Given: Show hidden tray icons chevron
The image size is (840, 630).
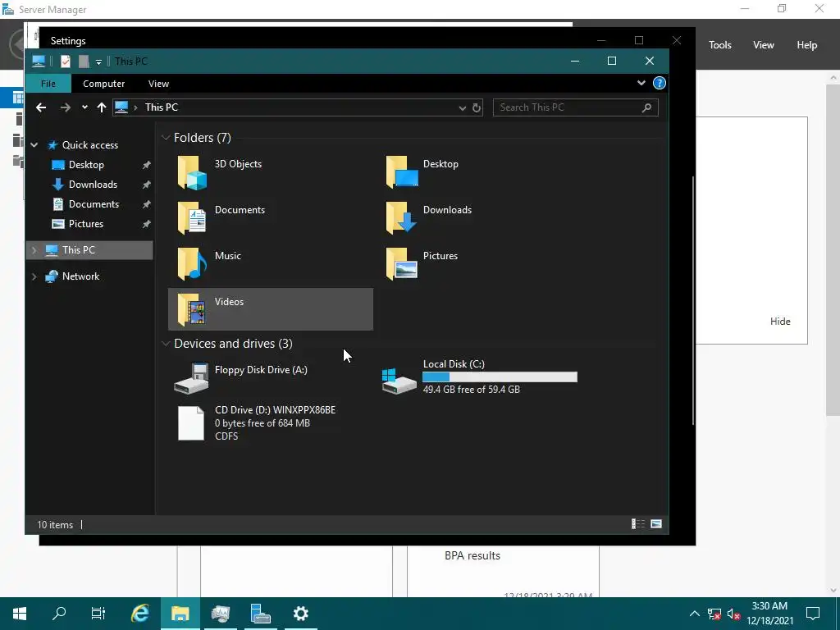Looking at the screenshot, I should tap(694, 614).
